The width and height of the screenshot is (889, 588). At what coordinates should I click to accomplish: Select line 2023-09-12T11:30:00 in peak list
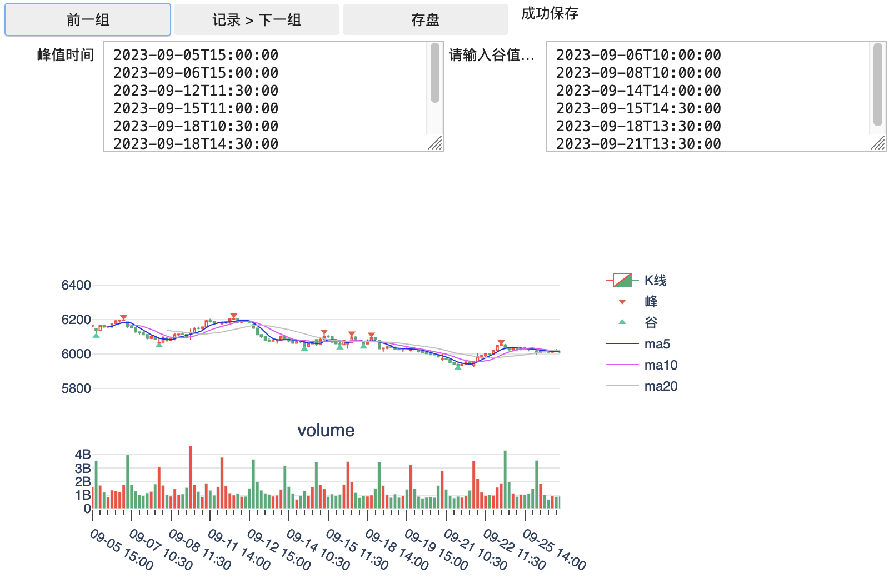click(x=196, y=91)
